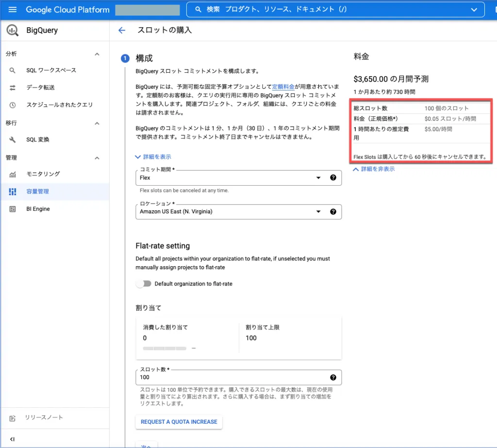Click the search magnifier icon in top bar
The image size is (497, 448).
coord(198,10)
